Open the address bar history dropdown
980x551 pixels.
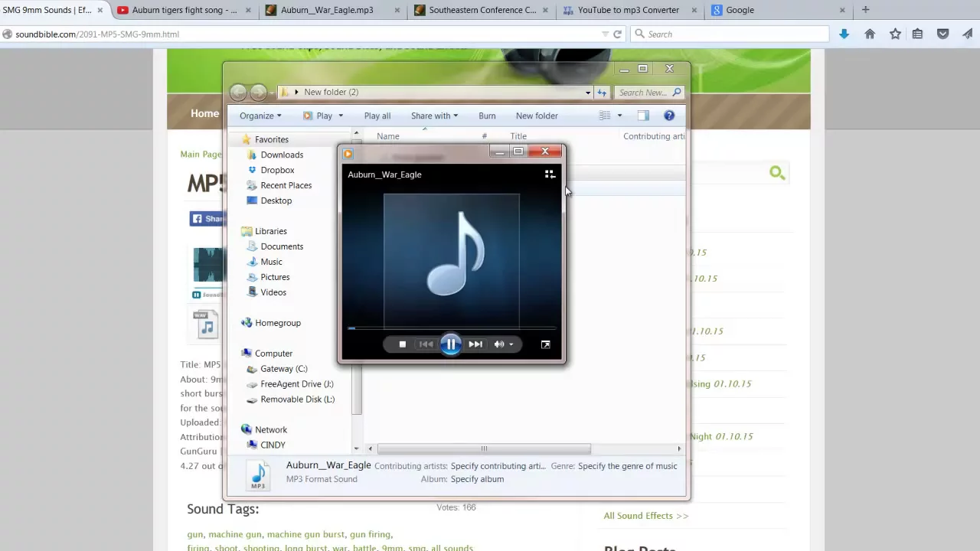pos(588,93)
